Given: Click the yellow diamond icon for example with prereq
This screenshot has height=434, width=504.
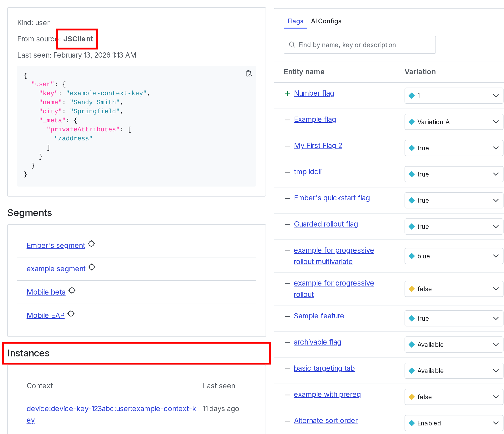Looking at the screenshot, I should [x=412, y=397].
